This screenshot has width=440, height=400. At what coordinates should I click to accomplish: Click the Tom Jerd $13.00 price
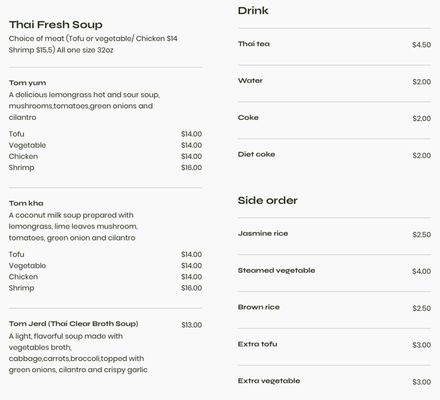(x=192, y=325)
